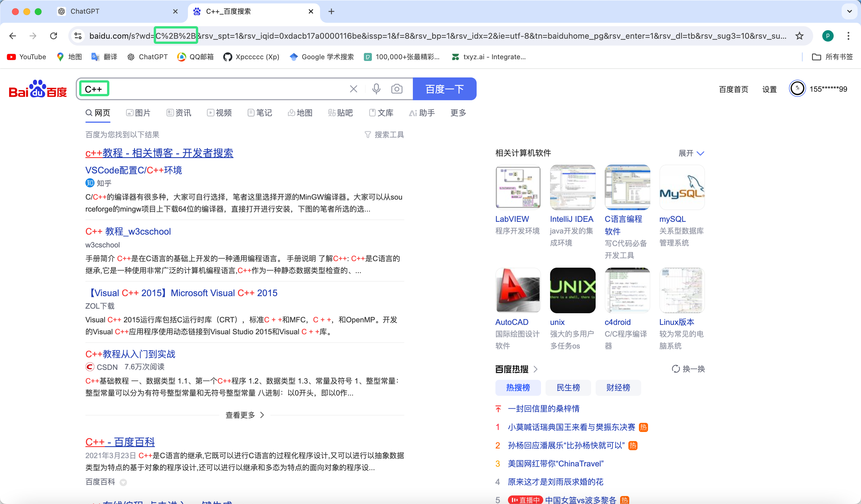Expand the tab search dropdown arrow
The width and height of the screenshot is (861, 504).
(x=849, y=11)
